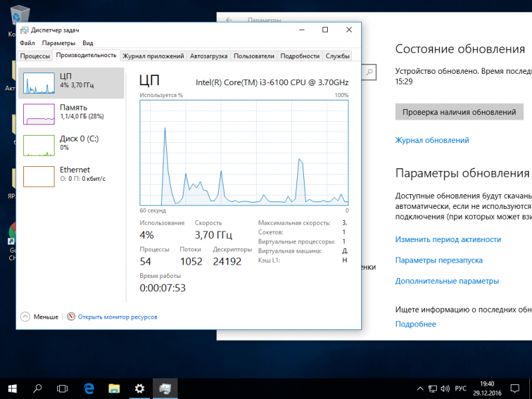Click the Виртуальные процессоры label
This screenshot has width=532, height=399.
(297, 241)
